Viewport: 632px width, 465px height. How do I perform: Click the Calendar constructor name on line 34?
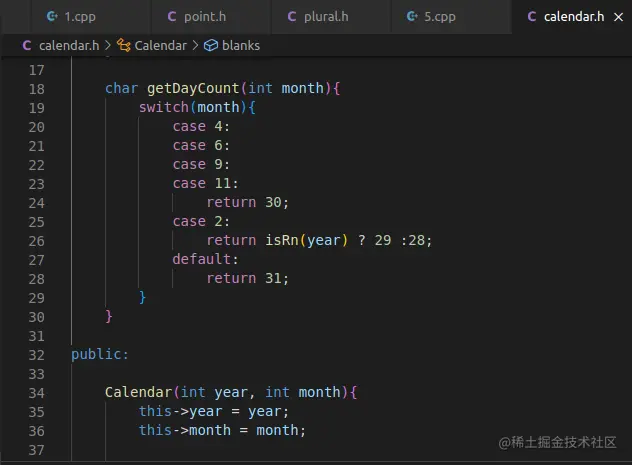pos(138,392)
